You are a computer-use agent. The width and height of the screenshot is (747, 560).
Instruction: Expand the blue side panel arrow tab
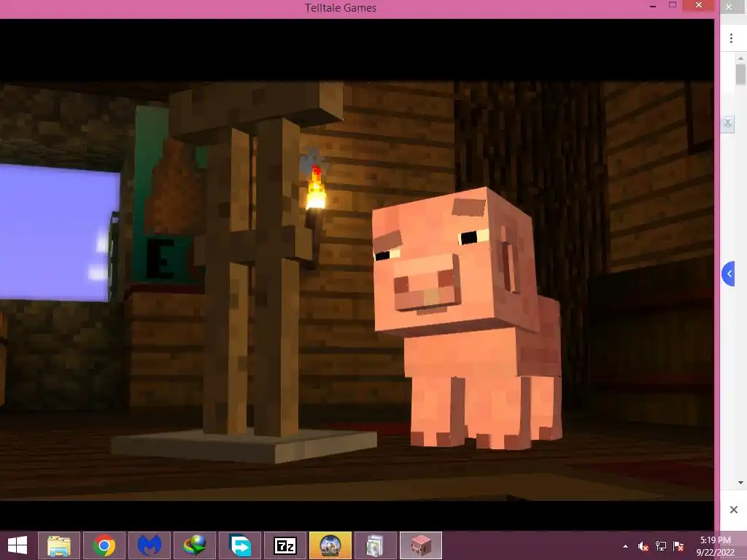point(729,274)
